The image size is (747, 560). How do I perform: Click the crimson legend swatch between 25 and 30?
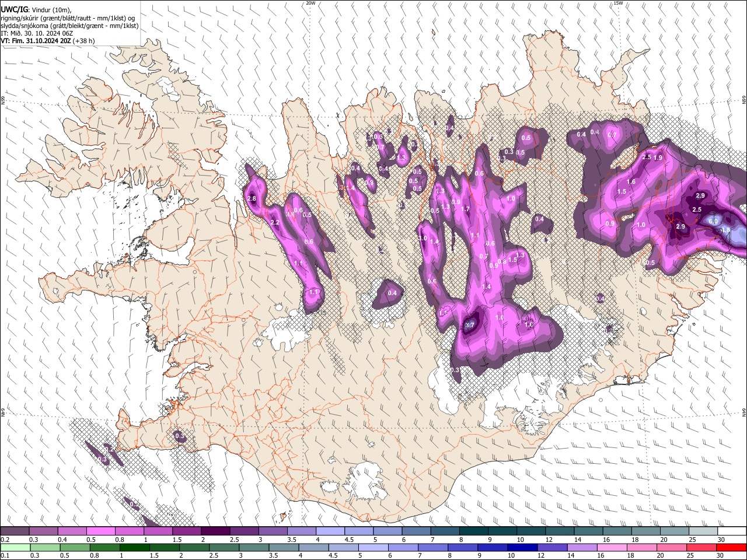[x=701, y=547]
